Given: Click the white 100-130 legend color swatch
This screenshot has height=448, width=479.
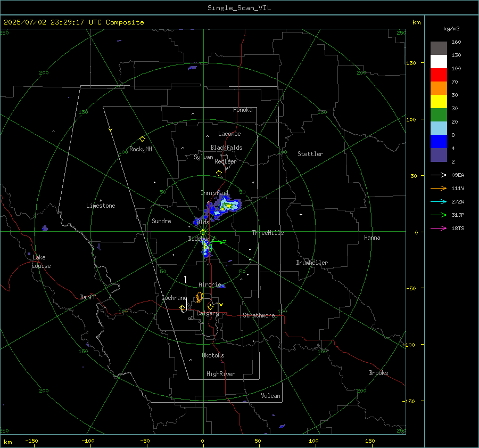Looking at the screenshot, I should point(439,61).
